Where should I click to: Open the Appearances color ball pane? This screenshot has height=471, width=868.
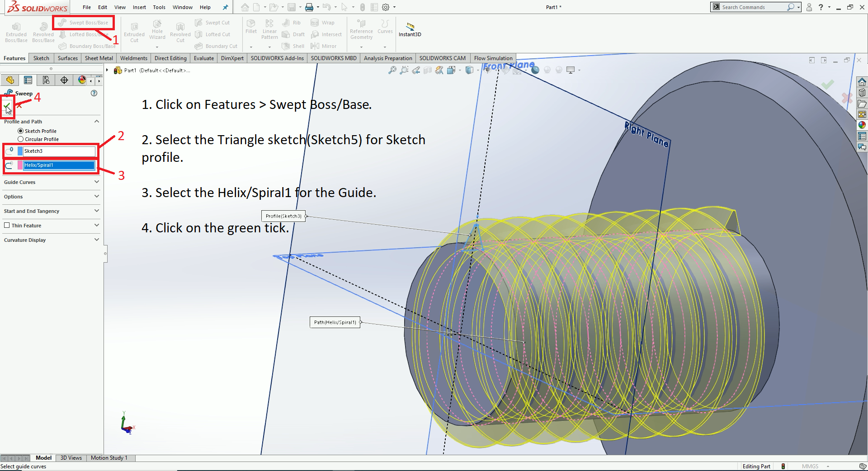[862, 125]
